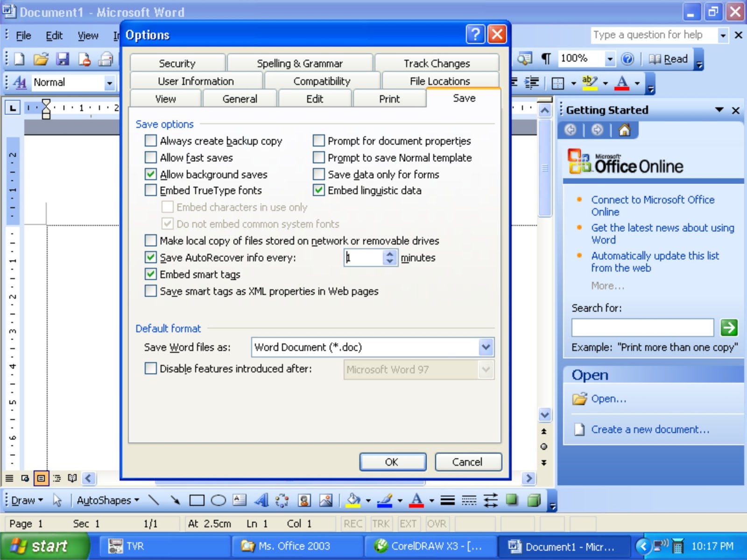Viewport: 747px width, 560px height.
Task: Click the Save floppy disk icon
Action: click(x=62, y=59)
